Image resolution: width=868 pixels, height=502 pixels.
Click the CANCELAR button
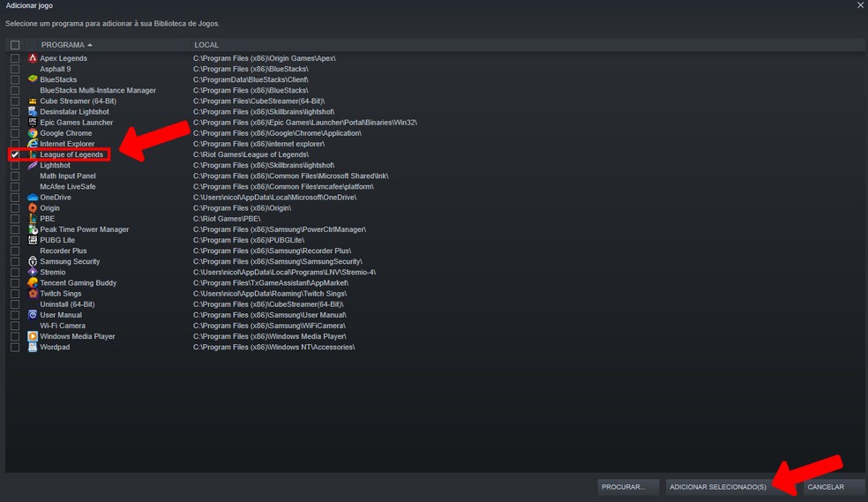coord(834,487)
